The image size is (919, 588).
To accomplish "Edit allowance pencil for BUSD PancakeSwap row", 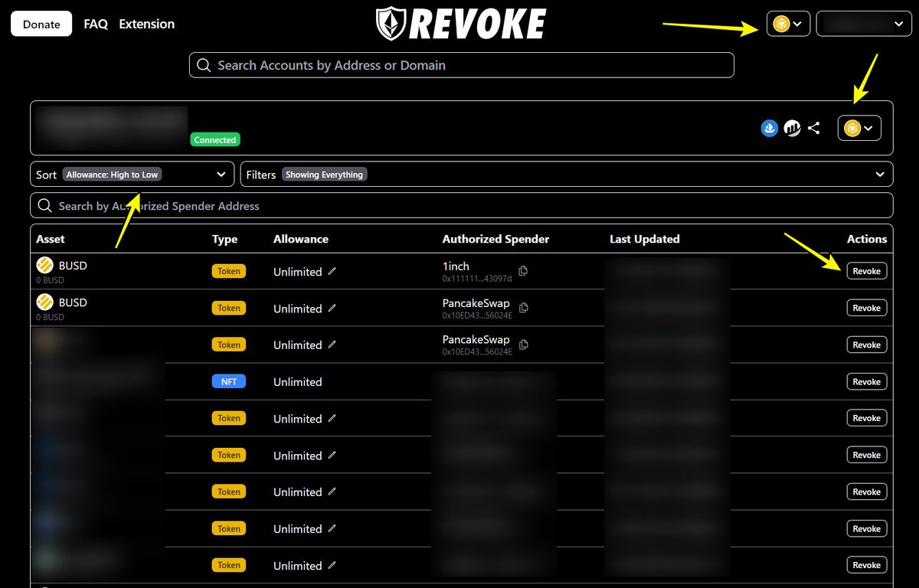I will click(x=332, y=308).
